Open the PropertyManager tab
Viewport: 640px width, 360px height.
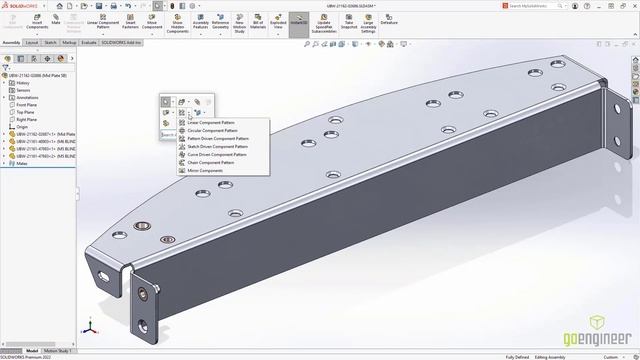[x=21, y=59]
